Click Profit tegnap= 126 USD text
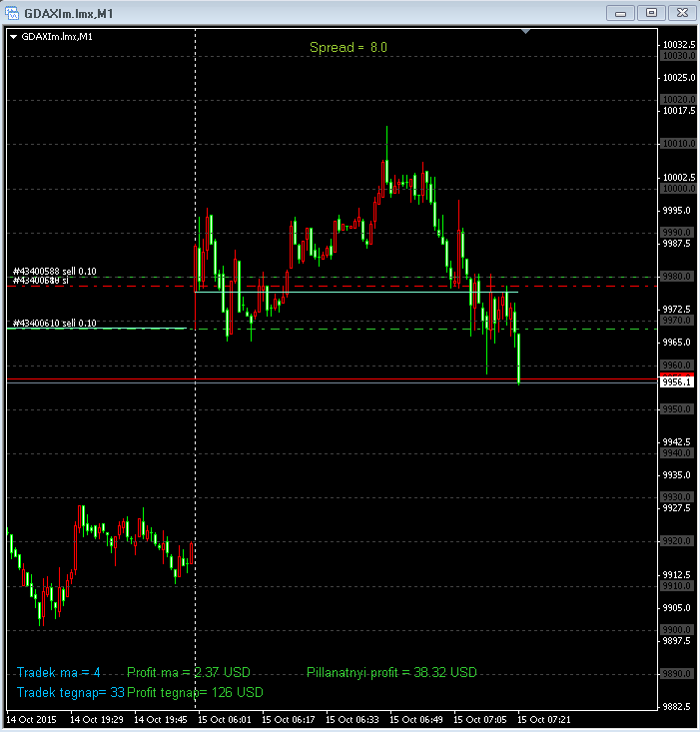Viewport: 700px width, 732px height. pyautogui.click(x=196, y=692)
